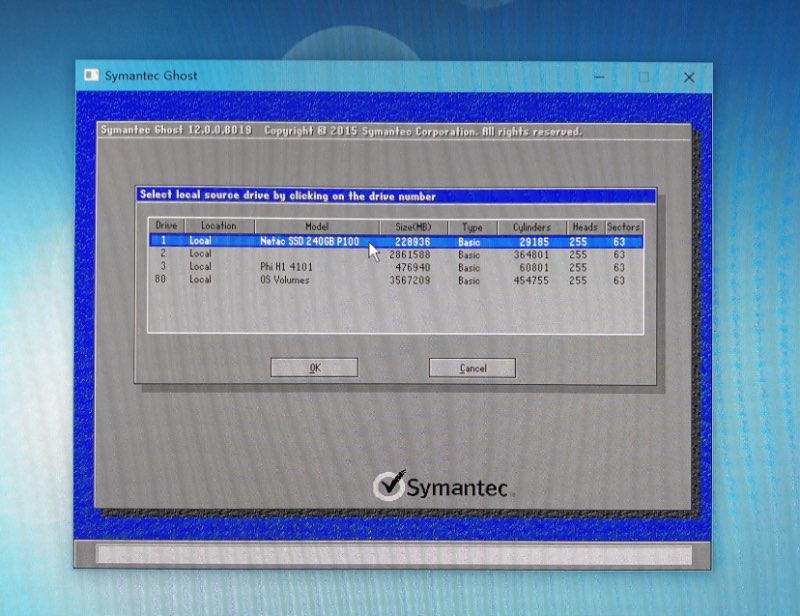Maximize the Symantec Ghost window
Screen dimensions: 800x616
tap(643, 77)
